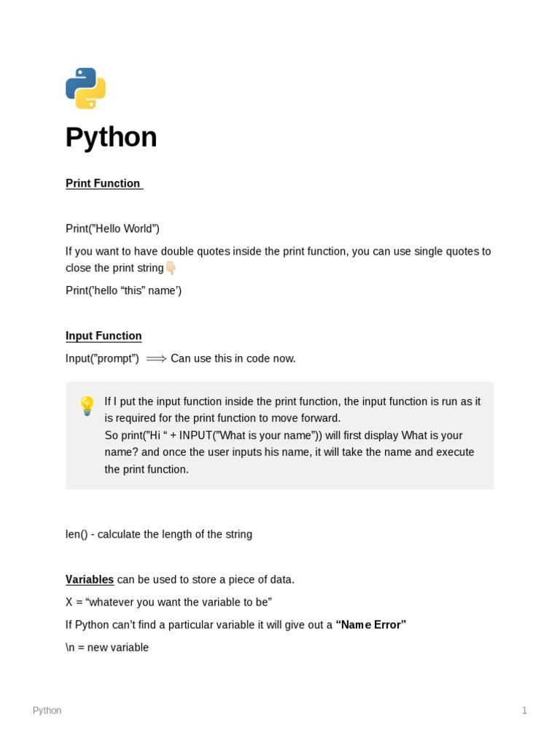The height and width of the screenshot is (747, 560).
Task: Click the underlined Variables word
Action: point(90,579)
